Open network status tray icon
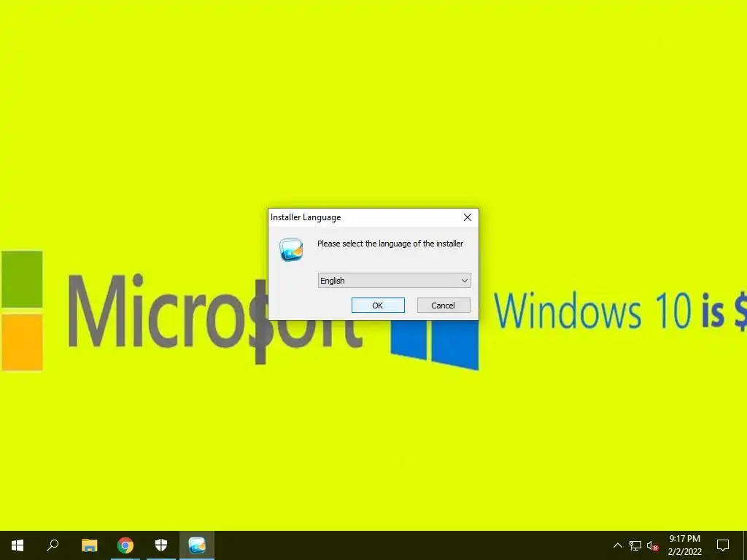This screenshot has width=747, height=560. point(635,545)
